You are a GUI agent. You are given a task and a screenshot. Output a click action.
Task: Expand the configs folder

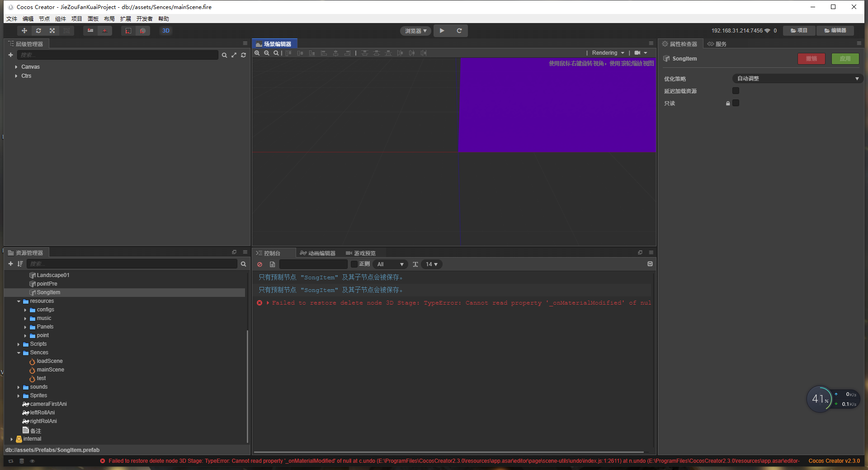click(x=25, y=310)
